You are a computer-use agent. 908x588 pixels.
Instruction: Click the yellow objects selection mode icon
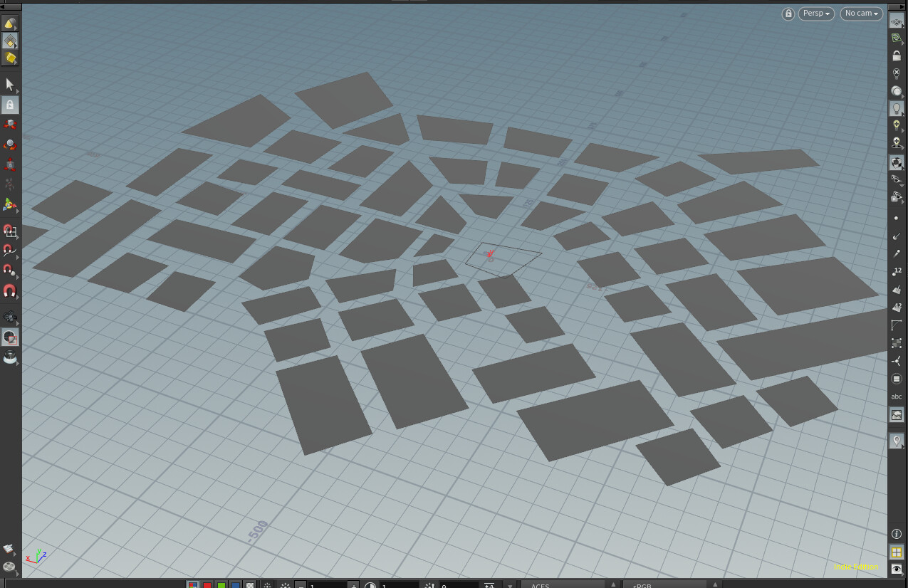(10, 24)
